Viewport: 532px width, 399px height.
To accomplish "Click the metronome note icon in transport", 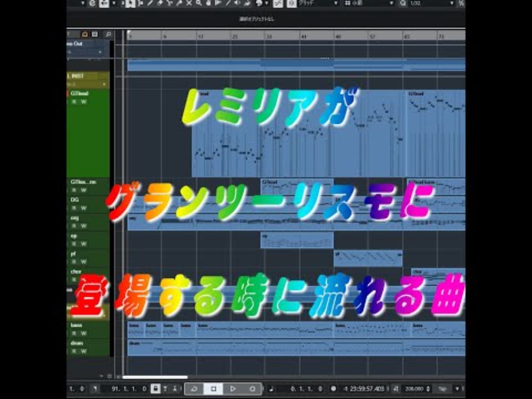I will click(271, 389).
